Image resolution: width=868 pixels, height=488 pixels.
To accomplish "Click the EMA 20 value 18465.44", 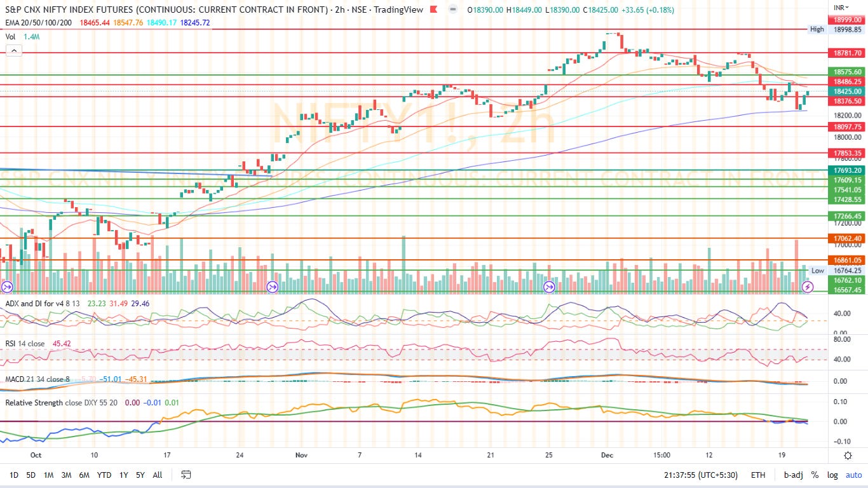I will click(94, 22).
